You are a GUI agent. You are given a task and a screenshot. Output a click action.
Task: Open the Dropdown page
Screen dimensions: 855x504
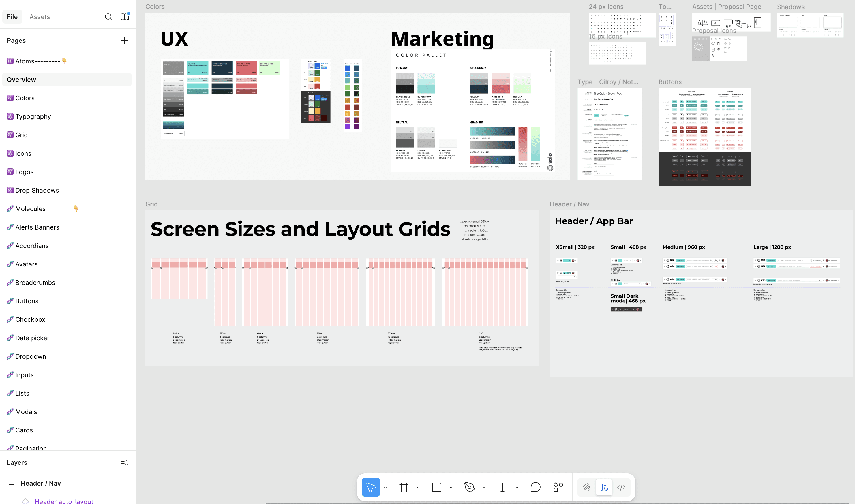[x=67, y=356]
